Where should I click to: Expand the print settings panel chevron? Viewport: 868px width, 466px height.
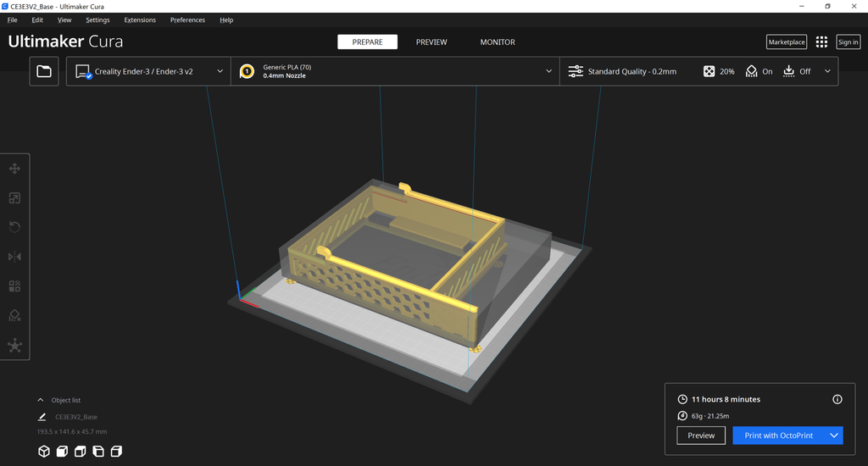(827, 71)
